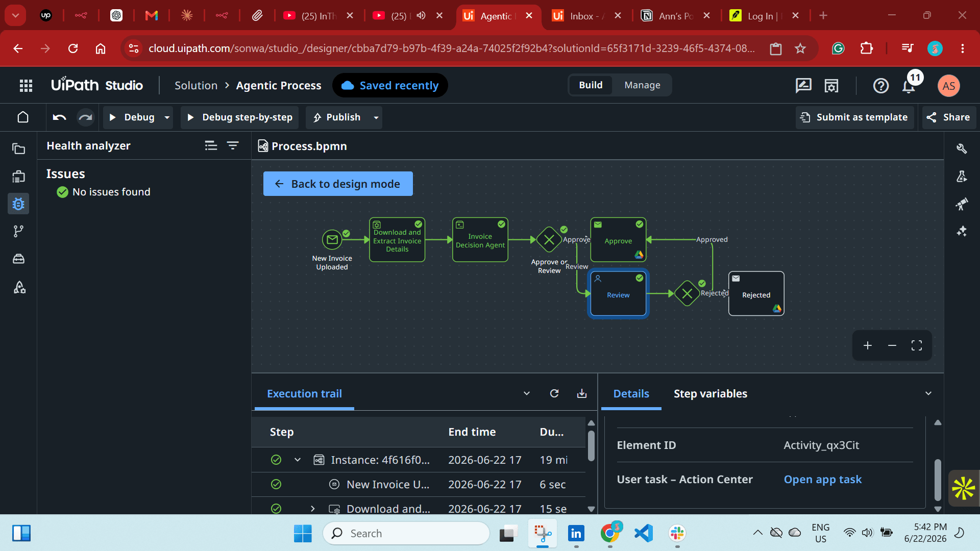Open LinkedIn from the taskbar

pyautogui.click(x=576, y=533)
